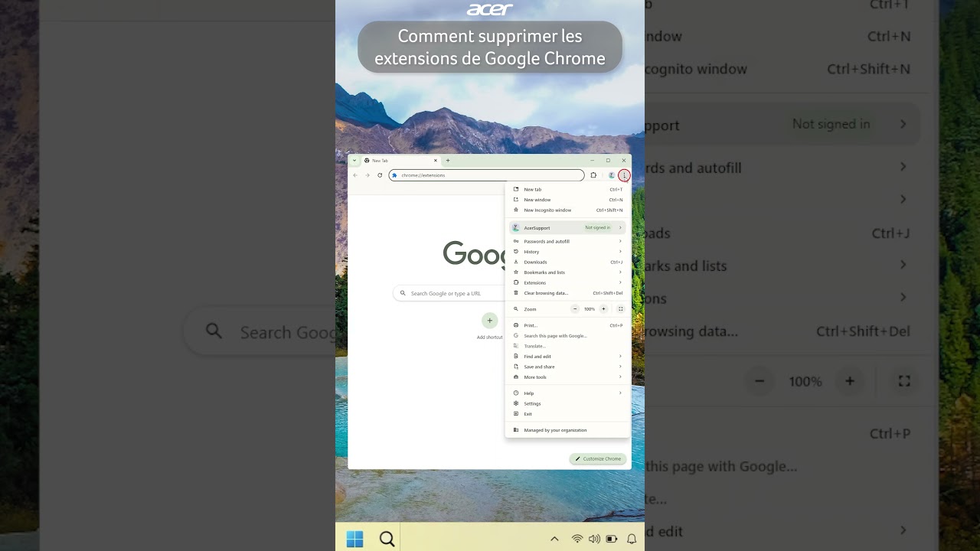Click the three-dot Chrome menu icon

point(624,175)
